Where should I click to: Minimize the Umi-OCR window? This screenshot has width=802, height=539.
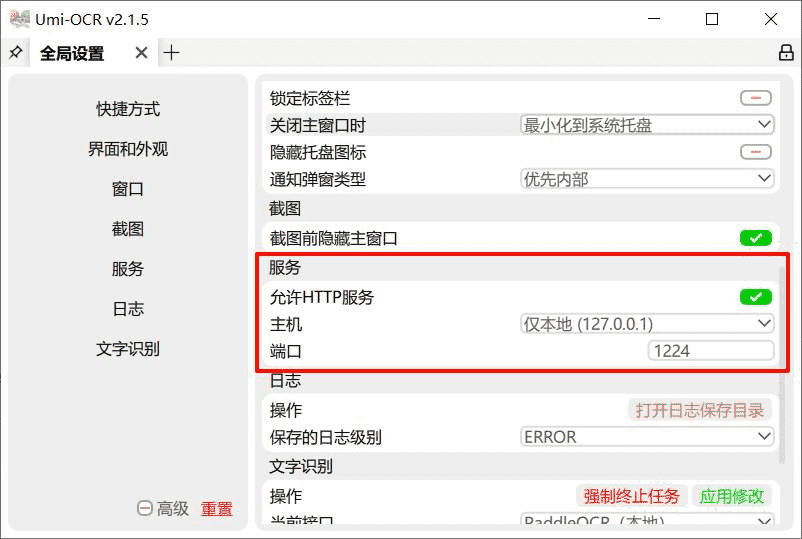[654, 19]
